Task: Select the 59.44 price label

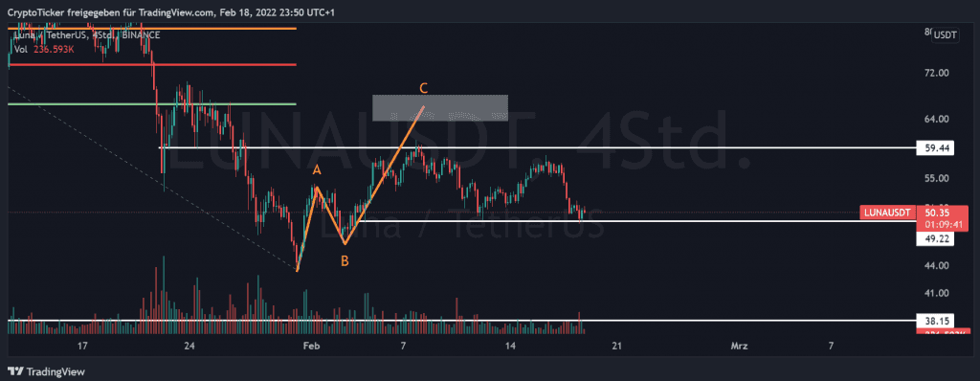Action: click(935, 148)
